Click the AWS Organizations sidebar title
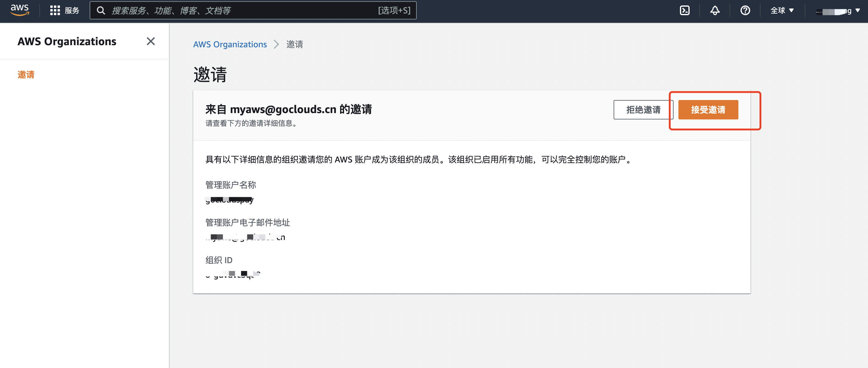This screenshot has width=868, height=368. tap(67, 41)
